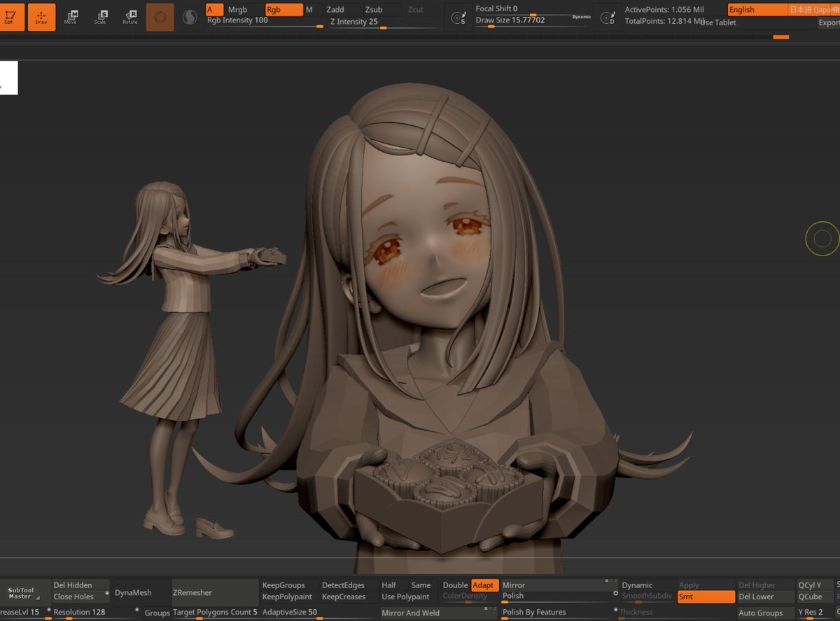This screenshot has width=840, height=621.
Task: Create a QCyl Y primitive
Action: pyautogui.click(x=815, y=585)
